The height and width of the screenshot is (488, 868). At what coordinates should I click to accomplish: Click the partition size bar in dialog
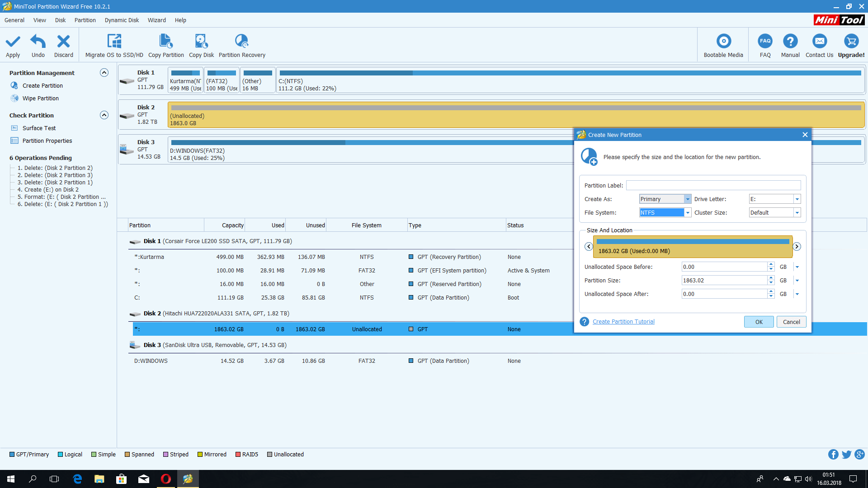[x=693, y=247]
